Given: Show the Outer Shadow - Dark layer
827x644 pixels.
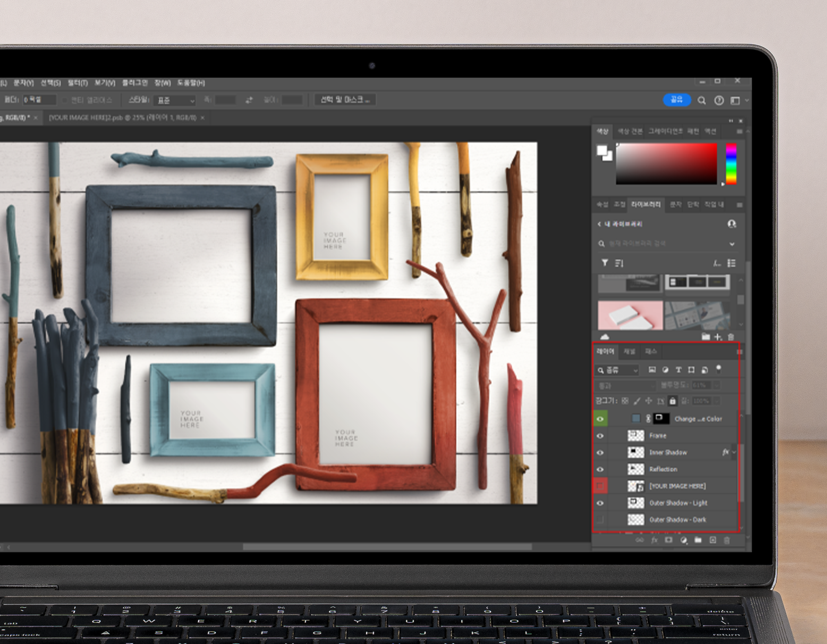Looking at the screenshot, I should click(600, 519).
